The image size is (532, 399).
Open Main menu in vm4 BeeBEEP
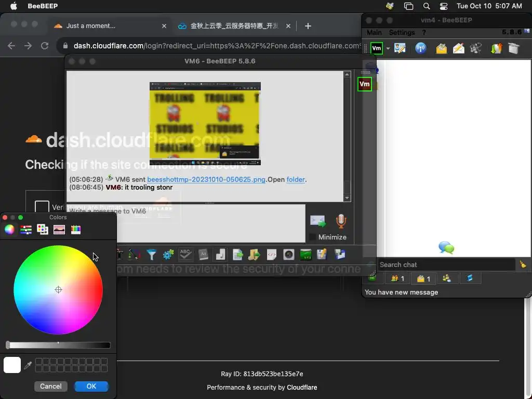(x=374, y=33)
